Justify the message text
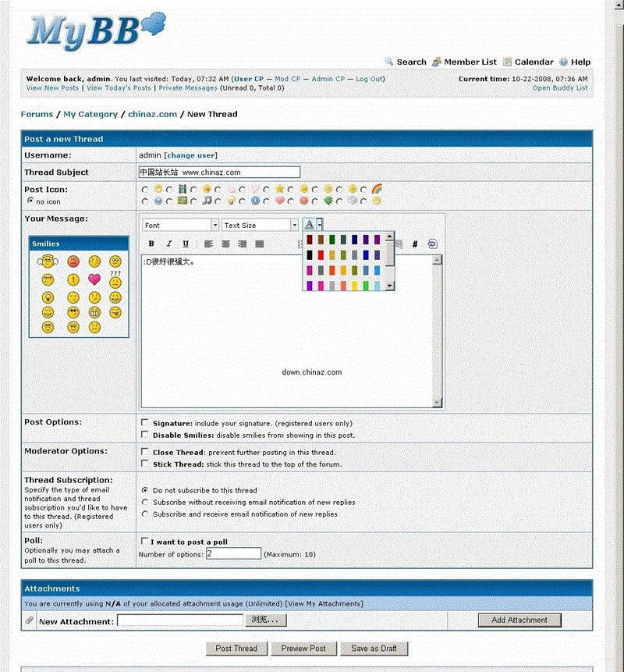The width and height of the screenshot is (624, 672). [260, 244]
